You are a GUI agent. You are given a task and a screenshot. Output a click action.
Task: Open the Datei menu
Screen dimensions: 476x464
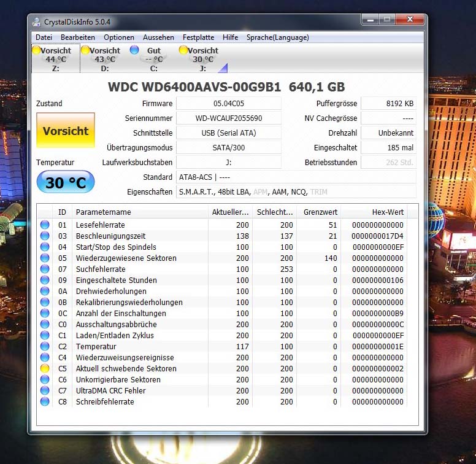point(44,37)
